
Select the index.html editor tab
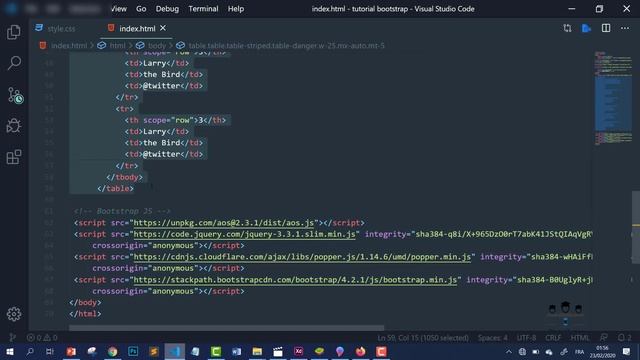[x=137, y=29]
